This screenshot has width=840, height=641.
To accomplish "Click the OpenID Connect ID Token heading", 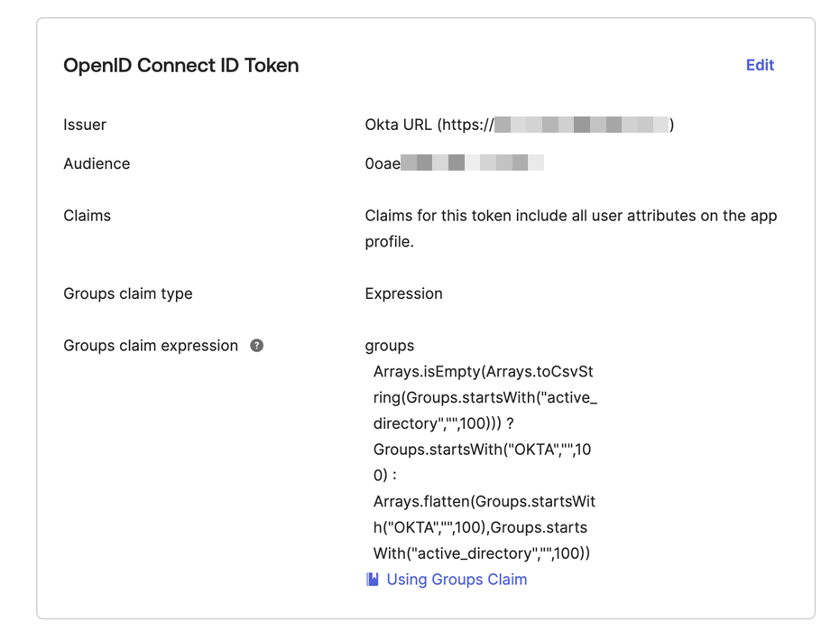I will pos(180,65).
